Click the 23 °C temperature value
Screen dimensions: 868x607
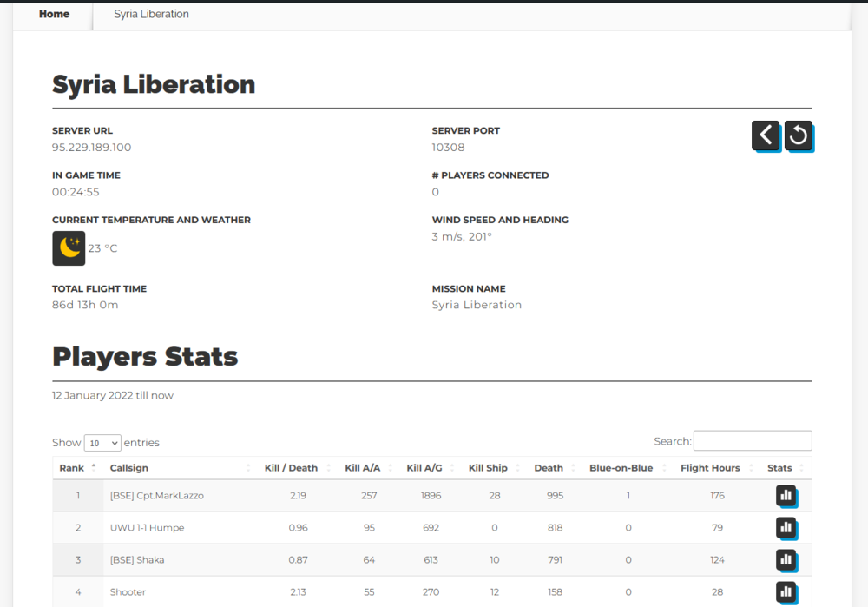102,248
